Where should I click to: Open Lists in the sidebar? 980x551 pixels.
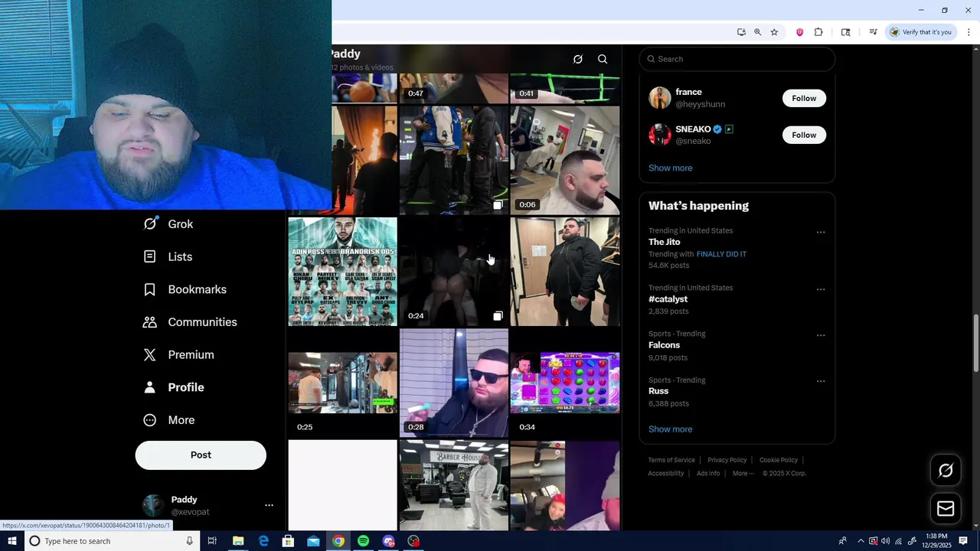click(168, 257)
